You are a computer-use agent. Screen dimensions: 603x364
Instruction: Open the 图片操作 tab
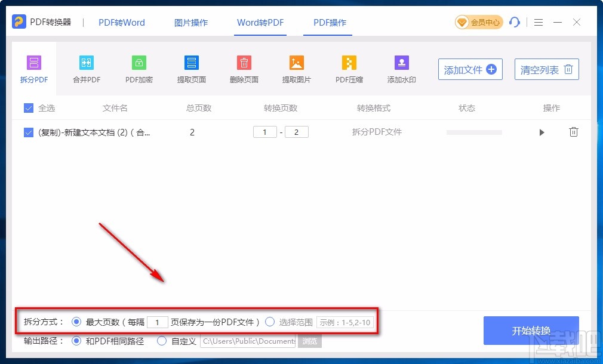[191, 22]
